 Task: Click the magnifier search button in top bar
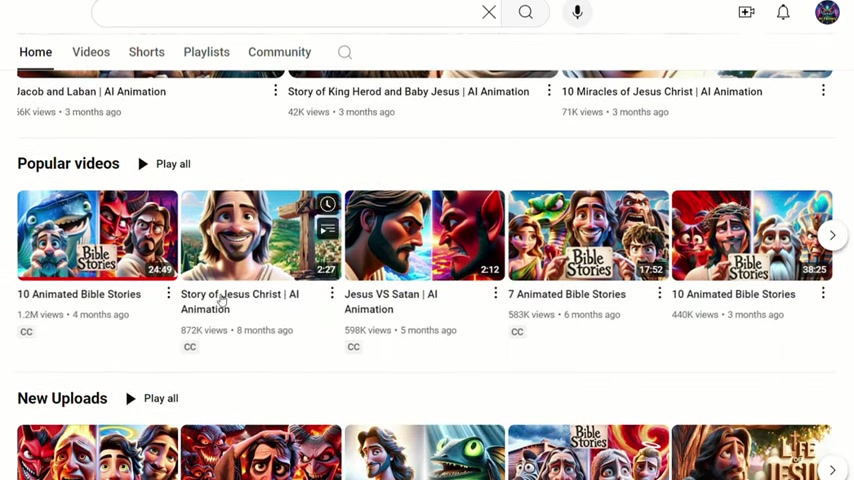tap(526, 12)
